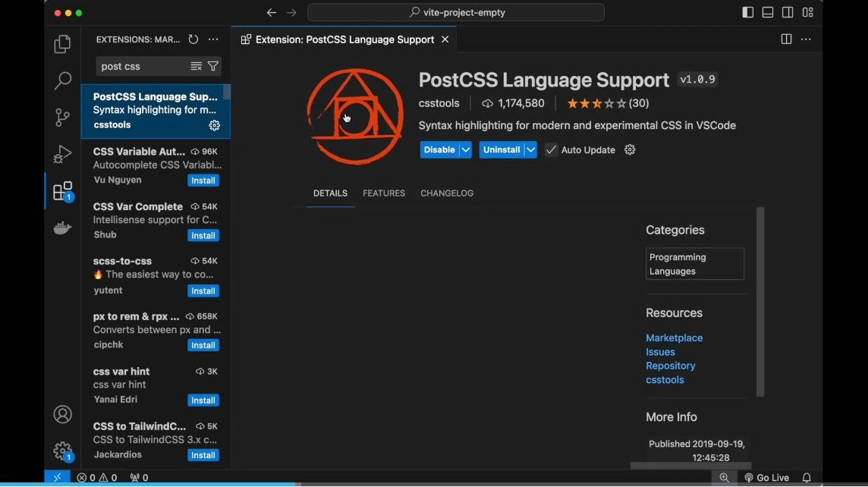Click the Programming Languages category tag
This screenshot has height=487, width=868.
[x=695, y=264]
